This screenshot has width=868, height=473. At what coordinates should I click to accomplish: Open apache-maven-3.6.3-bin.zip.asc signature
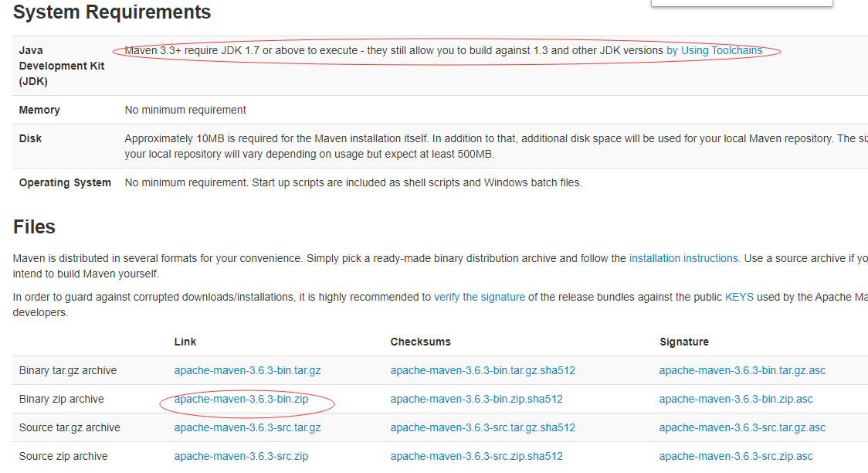pos(736,400)
